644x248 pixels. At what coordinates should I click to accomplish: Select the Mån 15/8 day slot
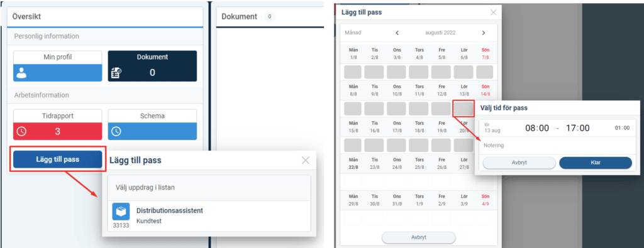pyautogui.click(x=353, y=145)
